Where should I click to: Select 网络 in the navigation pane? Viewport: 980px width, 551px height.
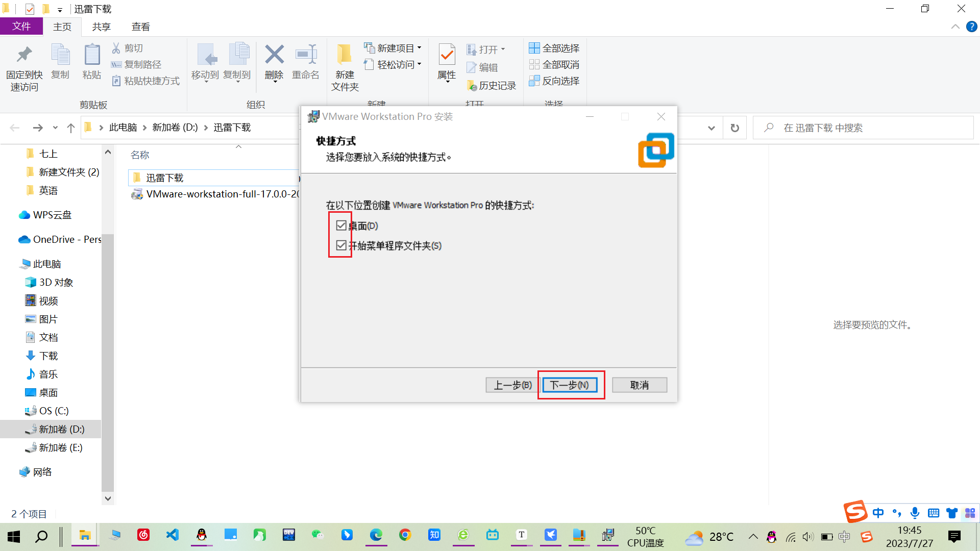pyautogui.click(x=42, y=472)
